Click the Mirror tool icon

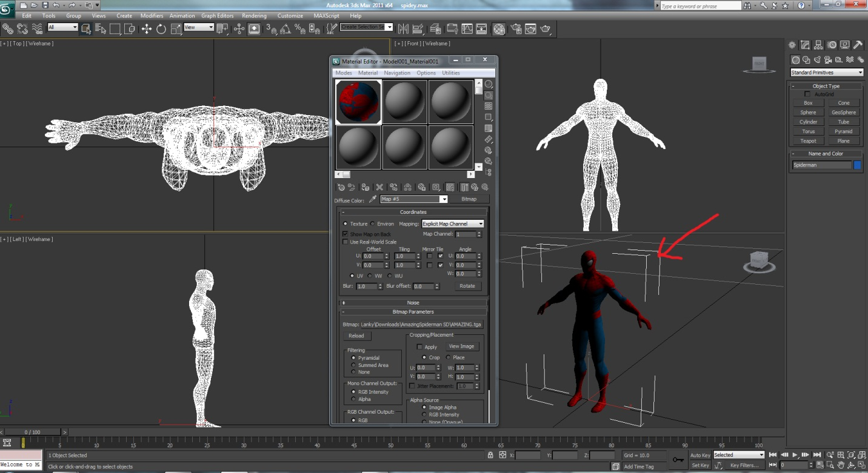[x=402, y=28]
